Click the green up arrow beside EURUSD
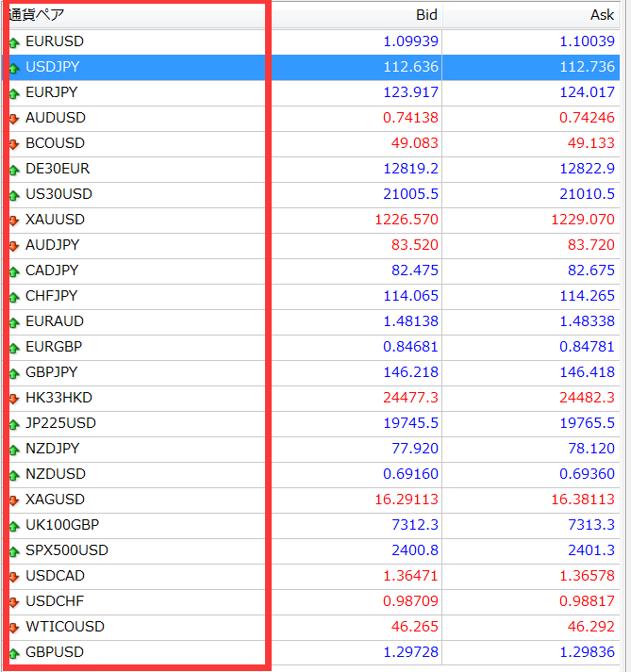 pos(14,42)
